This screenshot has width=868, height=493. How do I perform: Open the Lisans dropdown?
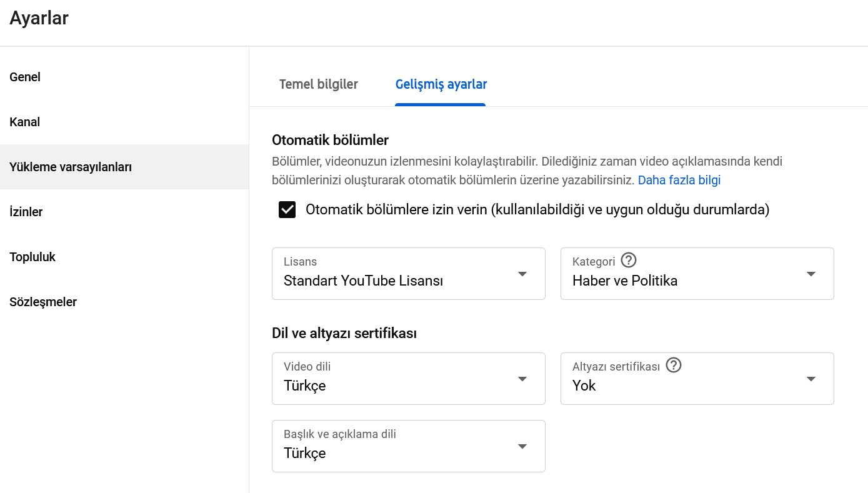pyautogui.click(x=408, y=274)
